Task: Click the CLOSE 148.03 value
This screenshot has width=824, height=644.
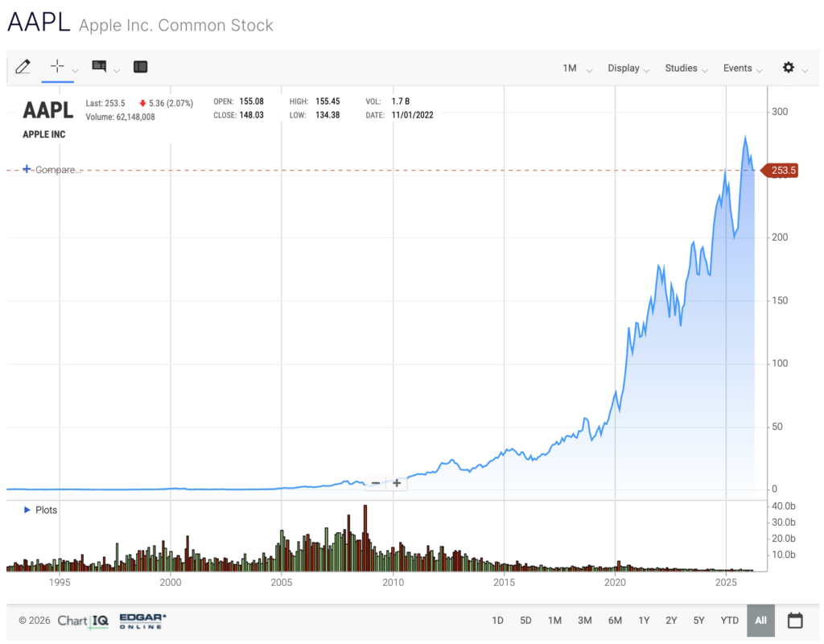Action: 251,115
